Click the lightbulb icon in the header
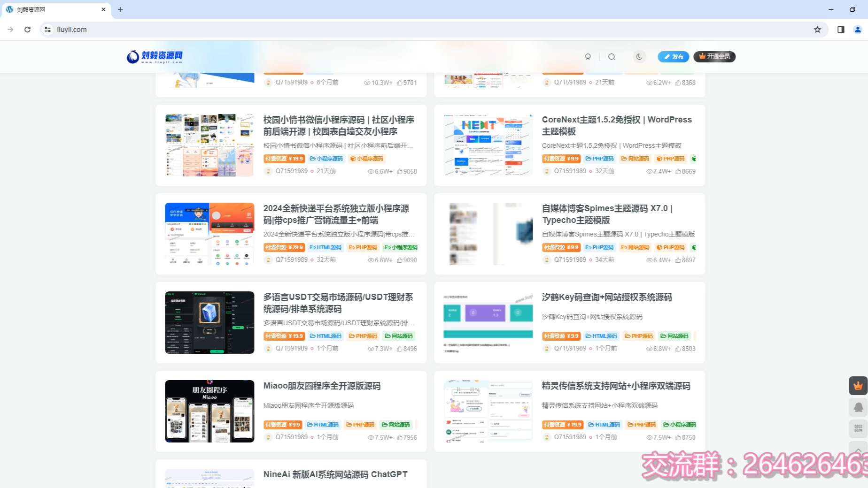Image resolution: width=868 pixels, height=488 pixels. click(x=588, y=57)
